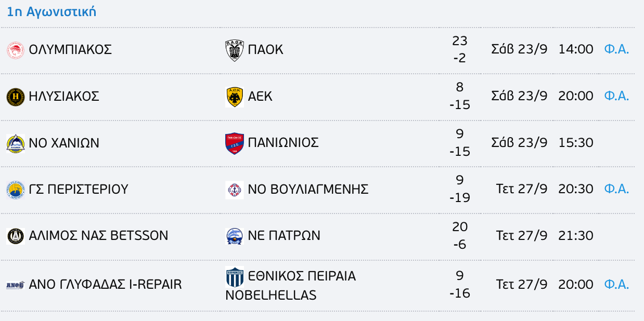Open Φ.Α. match sheet for Ilisiakos–AEK
The image size is (644, 321).
tap(616, 96)
